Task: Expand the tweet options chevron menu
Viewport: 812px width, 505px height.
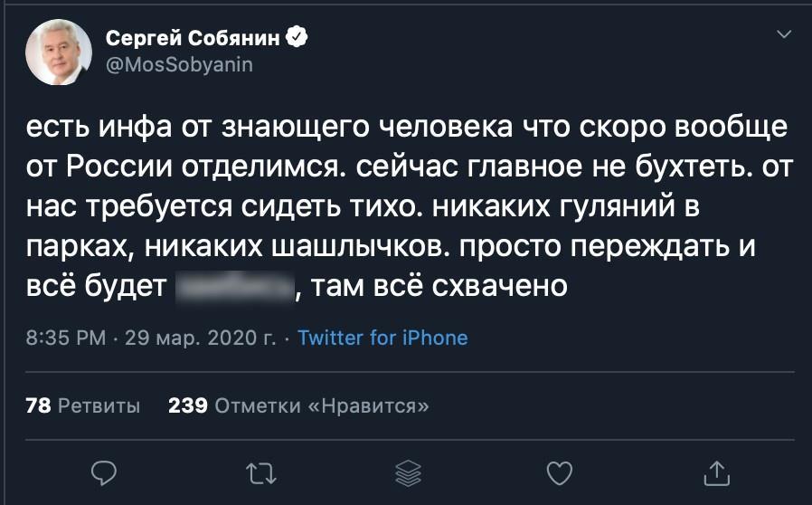Action: click(x=782, y=36)
